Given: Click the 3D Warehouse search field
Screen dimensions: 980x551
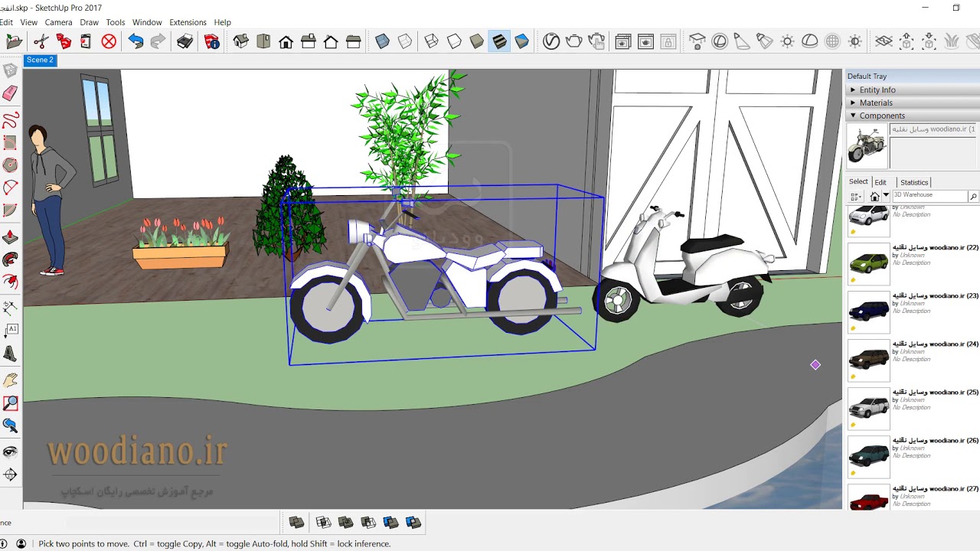Looking at the screenshot, I should coord(929,196).
